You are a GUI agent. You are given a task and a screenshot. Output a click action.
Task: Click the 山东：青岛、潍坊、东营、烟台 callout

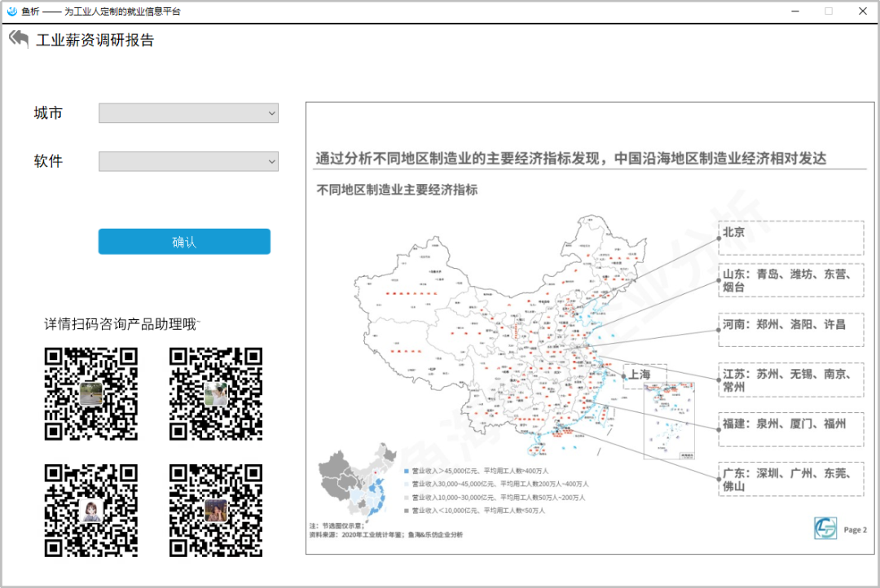pos(790,280)
